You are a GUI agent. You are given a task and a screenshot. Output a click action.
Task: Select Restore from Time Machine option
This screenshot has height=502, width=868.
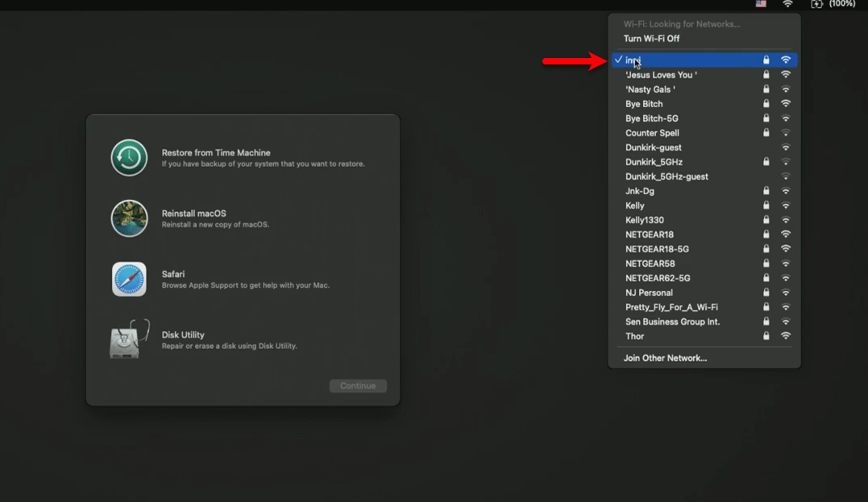216,153
